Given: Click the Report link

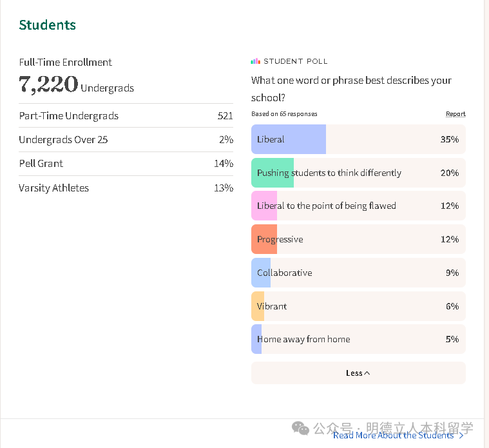Looking at the screenshot, I should 455,114.
